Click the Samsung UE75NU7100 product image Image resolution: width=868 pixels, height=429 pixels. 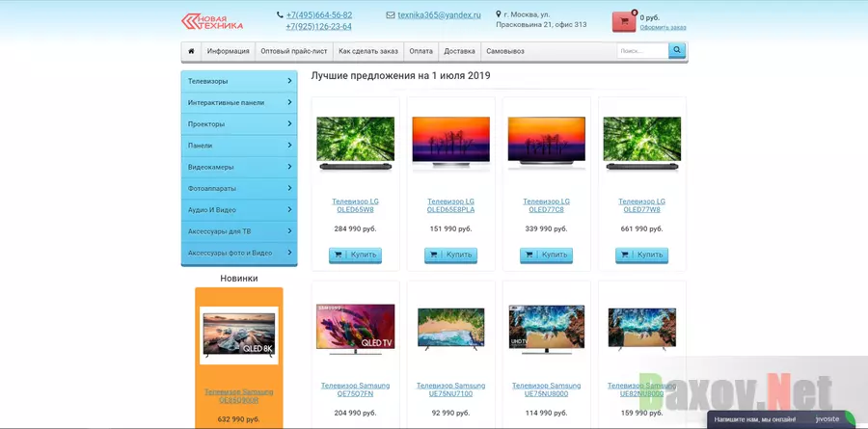450,330
